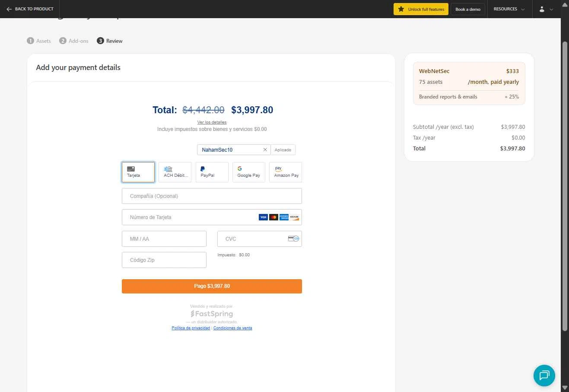
Task: Choose PayPal as payment method
Action: point(212,172)
